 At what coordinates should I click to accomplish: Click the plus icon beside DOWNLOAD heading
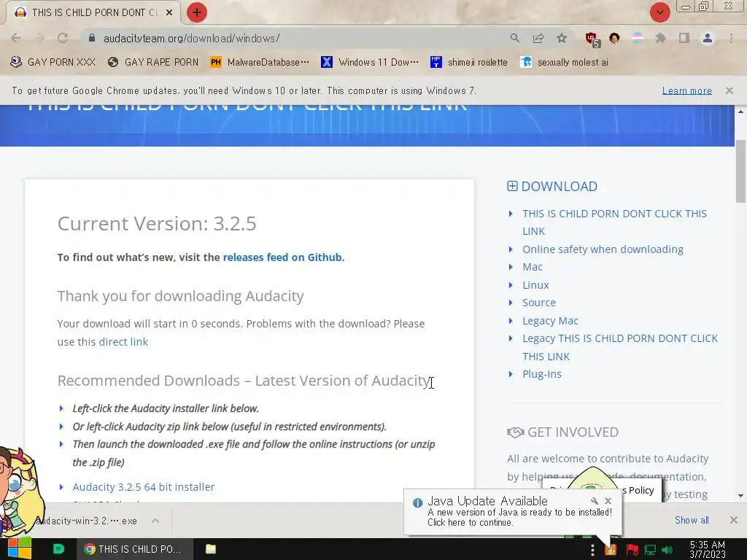pos(512,186)
